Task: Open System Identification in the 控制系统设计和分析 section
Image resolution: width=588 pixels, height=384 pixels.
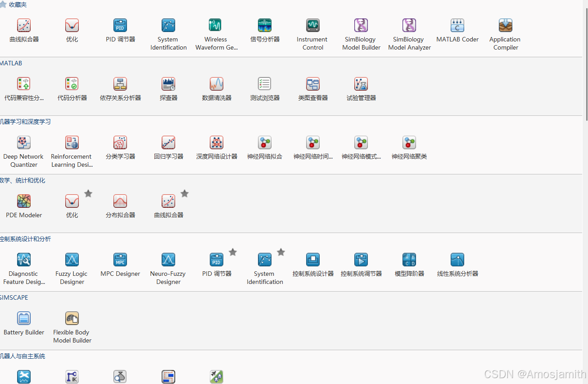Action: (265, 269)
